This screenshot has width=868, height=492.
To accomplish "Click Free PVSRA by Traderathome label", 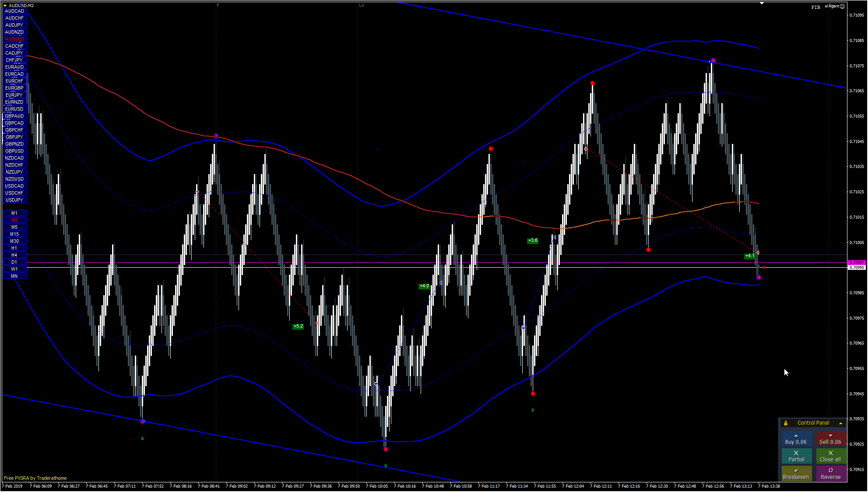I will pyautogui.click(x=35, y=478).
